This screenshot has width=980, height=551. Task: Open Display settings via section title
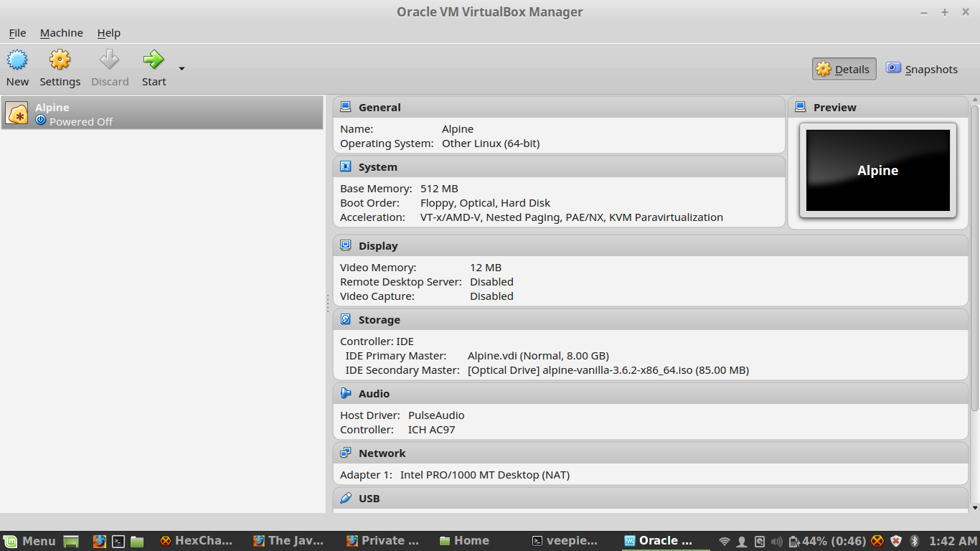click(378, 246)
